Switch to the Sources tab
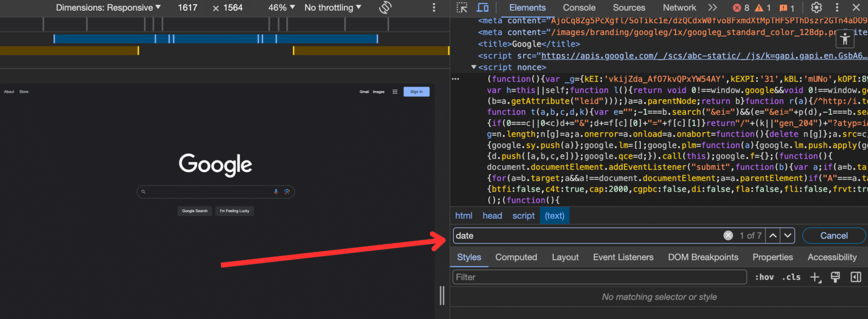 pos(629,7)
